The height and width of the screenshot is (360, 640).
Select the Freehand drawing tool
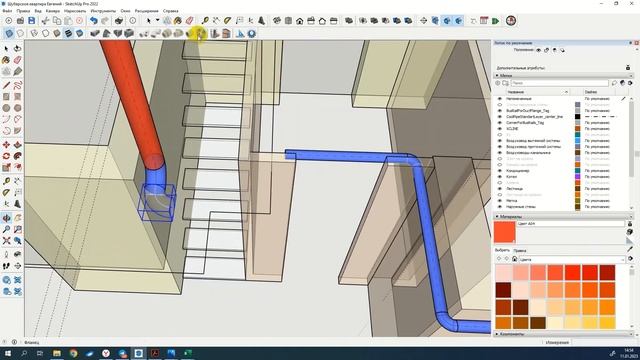coord(18,85)
